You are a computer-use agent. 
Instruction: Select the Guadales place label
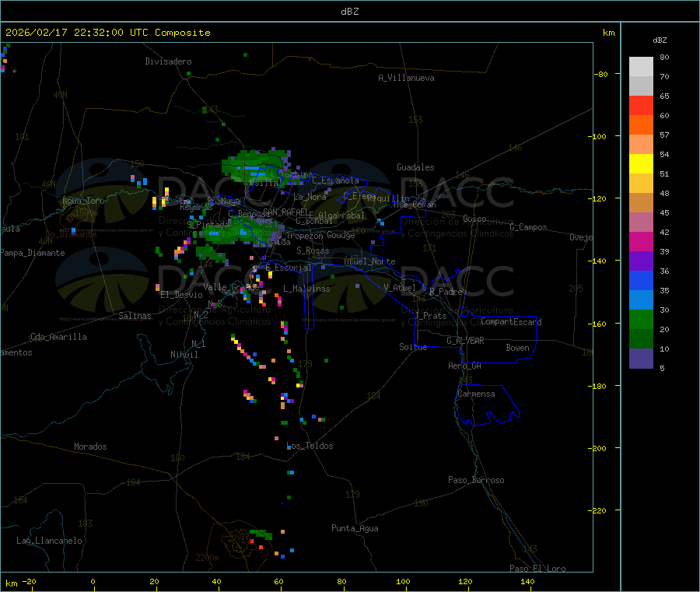[x=415, y=167]
